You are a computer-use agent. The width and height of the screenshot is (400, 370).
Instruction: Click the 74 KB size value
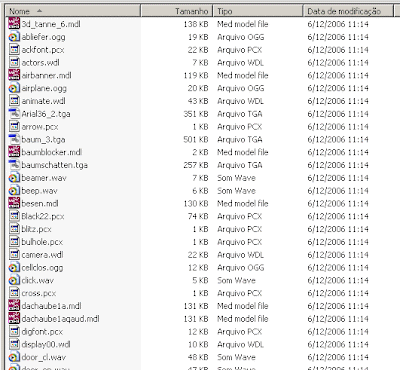pyautogui.click(x=198, y=216)
